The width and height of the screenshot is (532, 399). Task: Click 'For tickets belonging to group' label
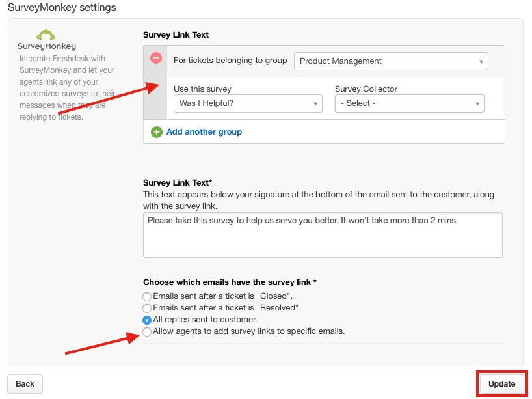point(230,61)
